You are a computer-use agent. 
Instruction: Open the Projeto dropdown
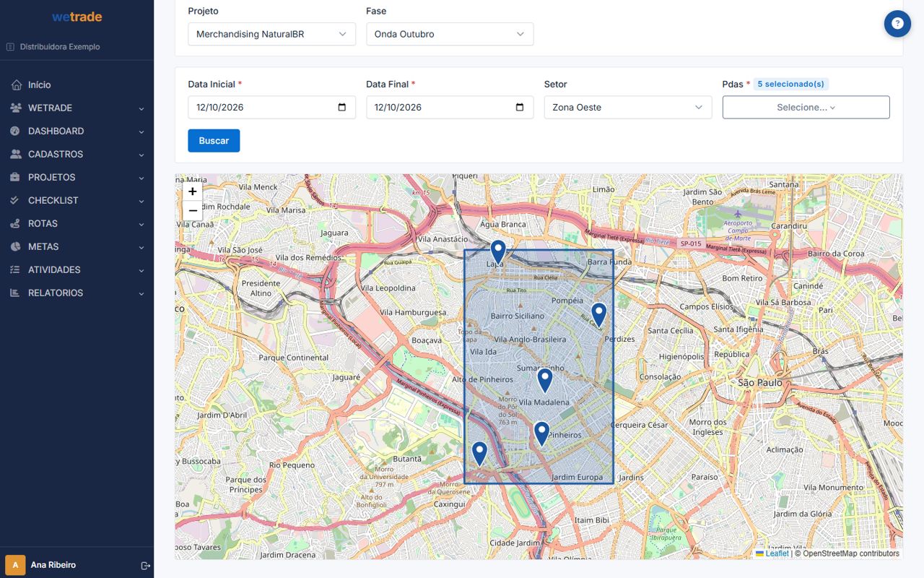[x=272, y=34]
